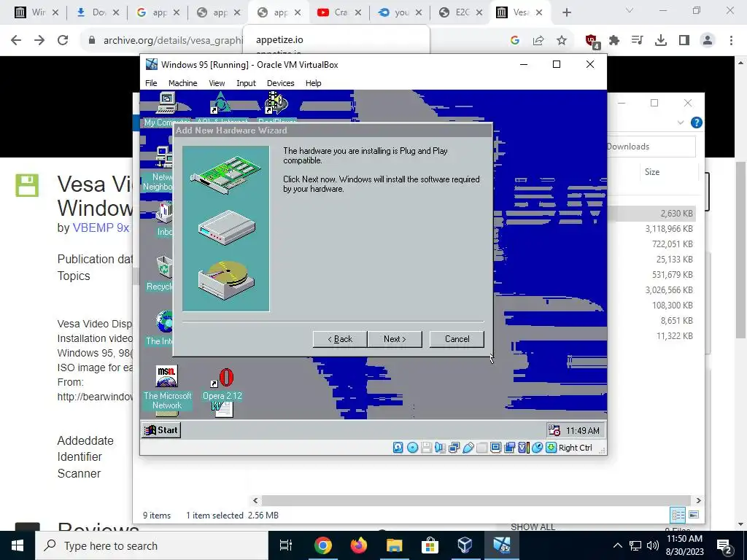Click the Next button in the hardware wizard
The width and height of the screenshot is (747, 560).
click(395, 339)
